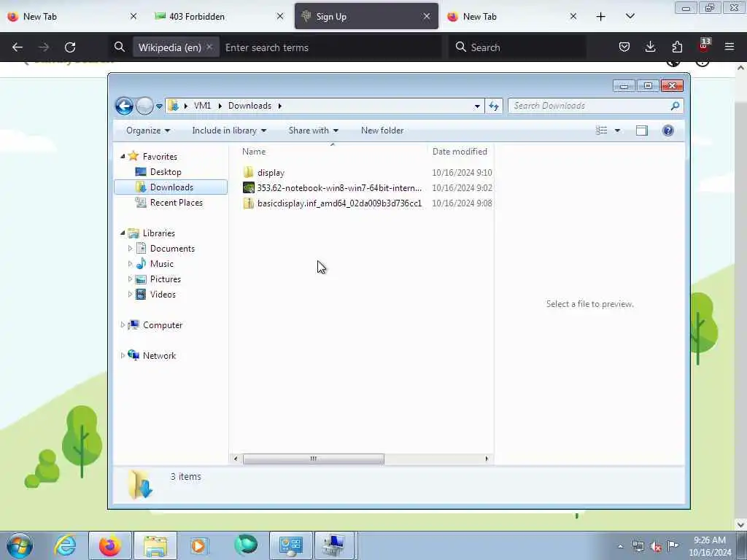Click the magnifier icon in Search Downloads
This screenshot has height=560, width=747.
[x=675, y=106]
